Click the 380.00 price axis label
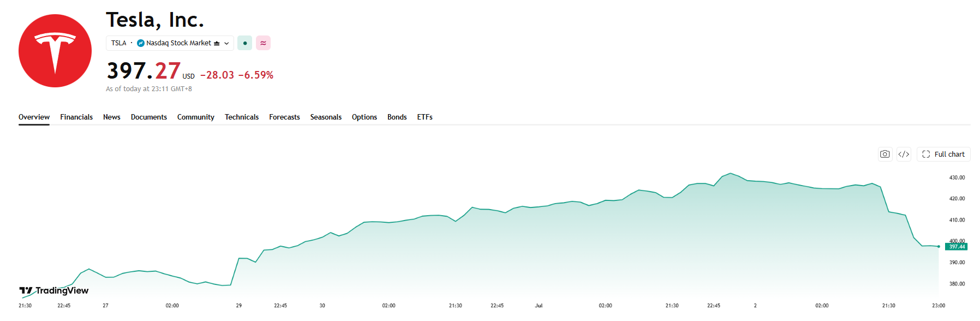This screenshot has height=321, width=980. (957, 284)
